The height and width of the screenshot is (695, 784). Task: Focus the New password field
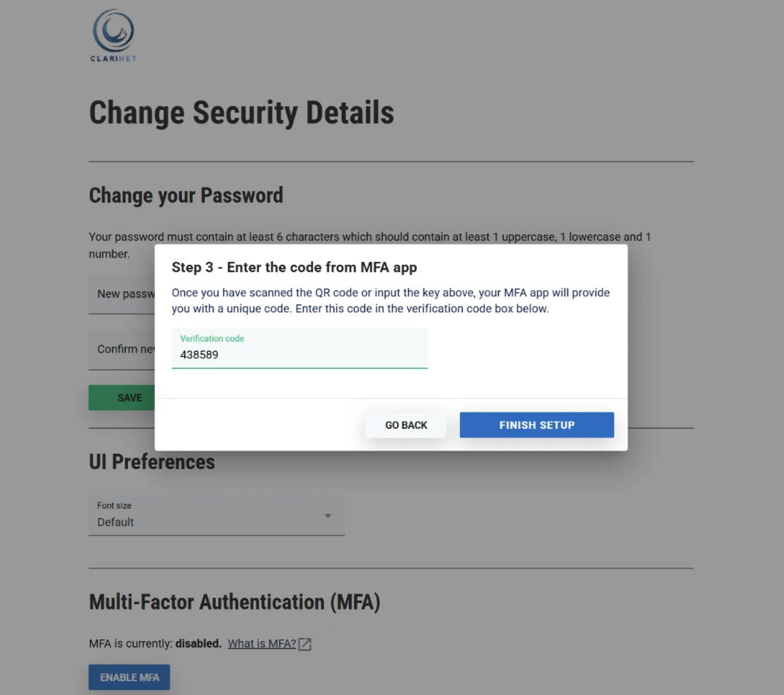coord(121,293)
